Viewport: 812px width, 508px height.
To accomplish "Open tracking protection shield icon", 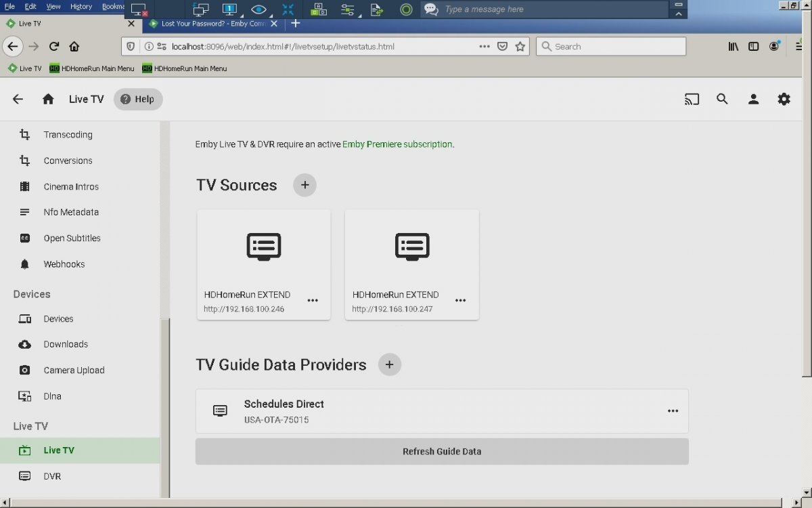I will pos(131,47).
